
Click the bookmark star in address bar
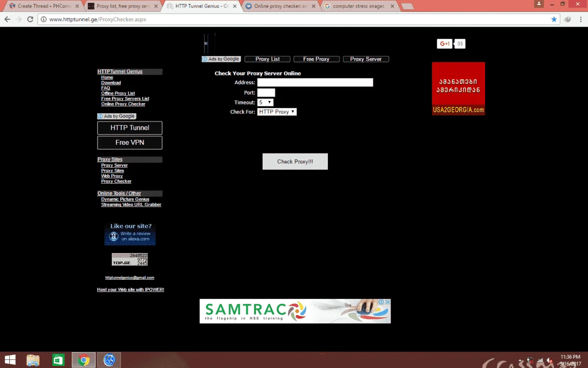554,19
